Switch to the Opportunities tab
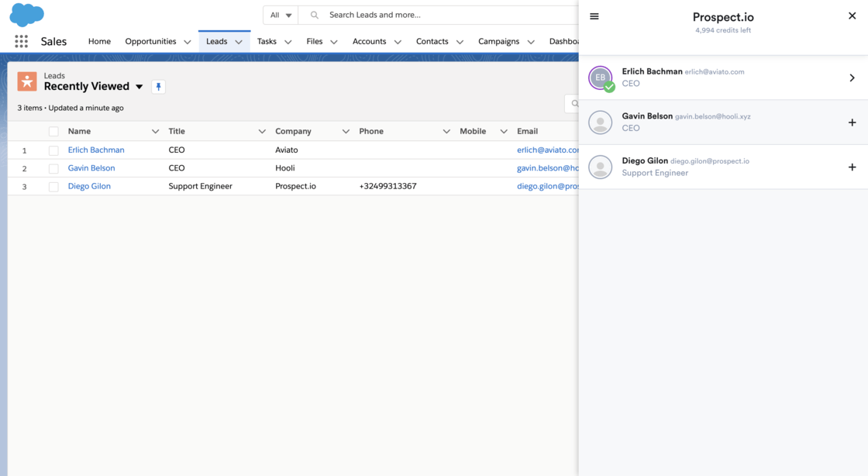The height and width of the screenshot is (476, 868). point(150,42)
